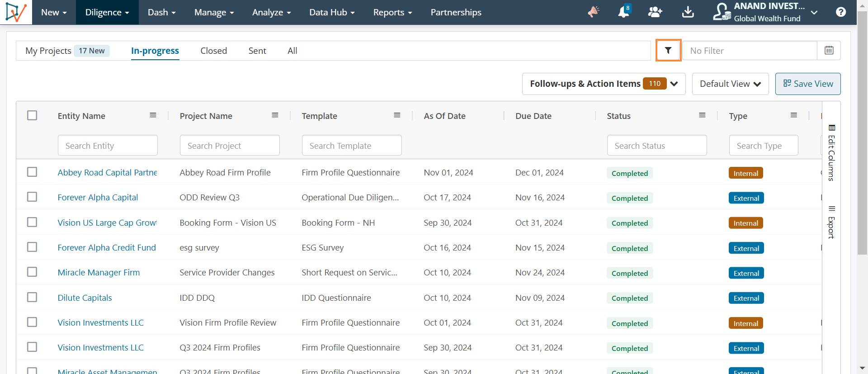Screen dimensions: 868x374
Task: Switch to the My Projects tab
Action: click(x=48, y=51)
